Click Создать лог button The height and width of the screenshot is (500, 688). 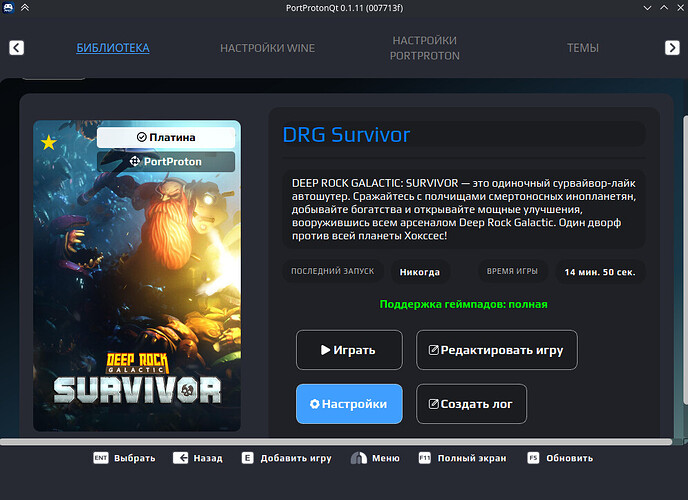coord(472,404)
